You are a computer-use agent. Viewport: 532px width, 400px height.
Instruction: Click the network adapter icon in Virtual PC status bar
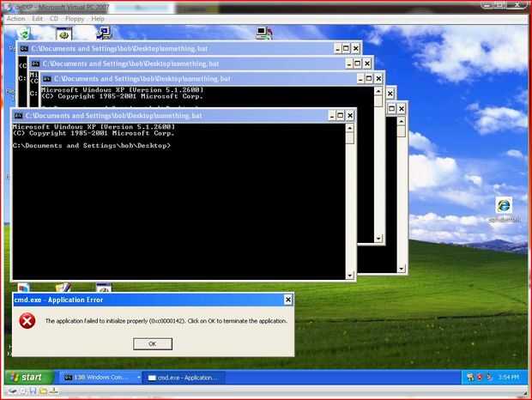coord(53,391)
